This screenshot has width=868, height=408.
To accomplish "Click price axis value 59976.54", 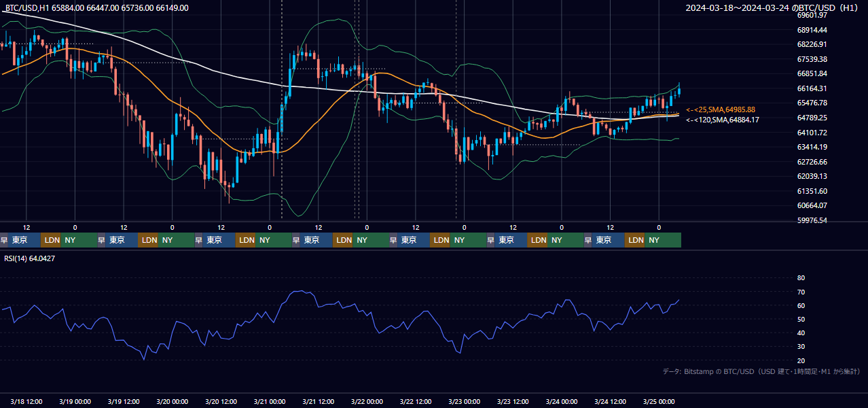I will point(812,220).
